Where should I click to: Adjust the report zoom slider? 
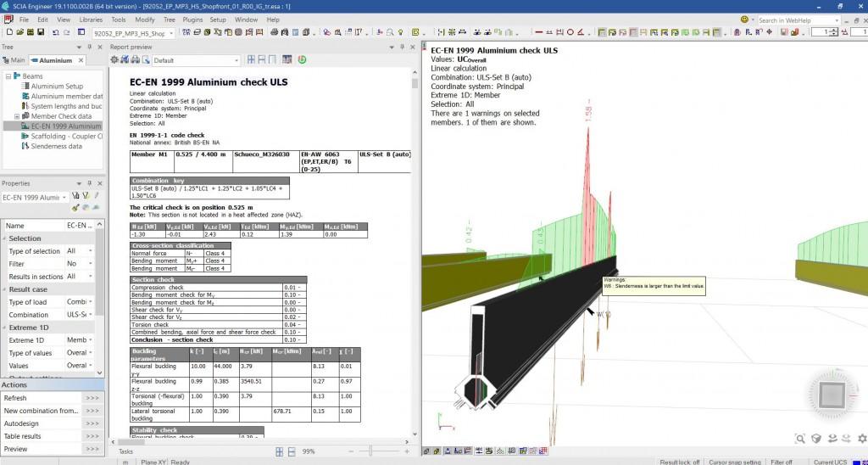pos(370,451)
